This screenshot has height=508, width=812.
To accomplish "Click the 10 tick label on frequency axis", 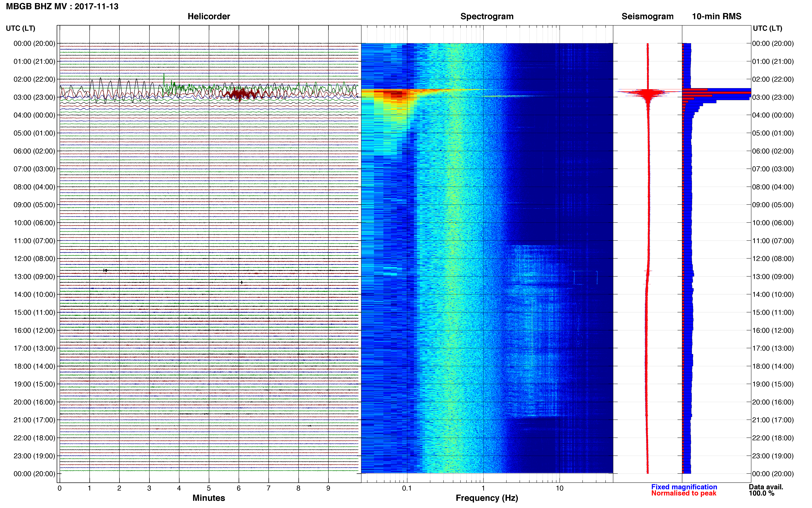I will 559,488.
